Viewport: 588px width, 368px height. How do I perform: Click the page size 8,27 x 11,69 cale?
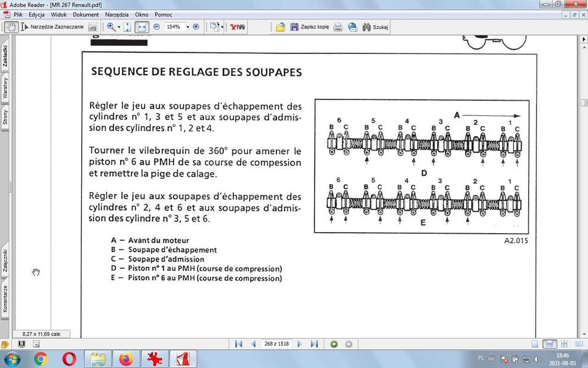(x=41, y=334)
